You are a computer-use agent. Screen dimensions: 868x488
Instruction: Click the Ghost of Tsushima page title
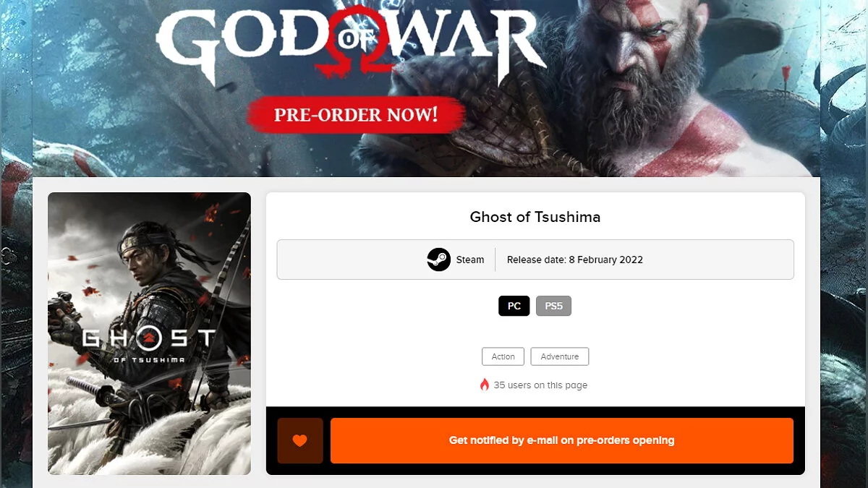click(535, 216)
